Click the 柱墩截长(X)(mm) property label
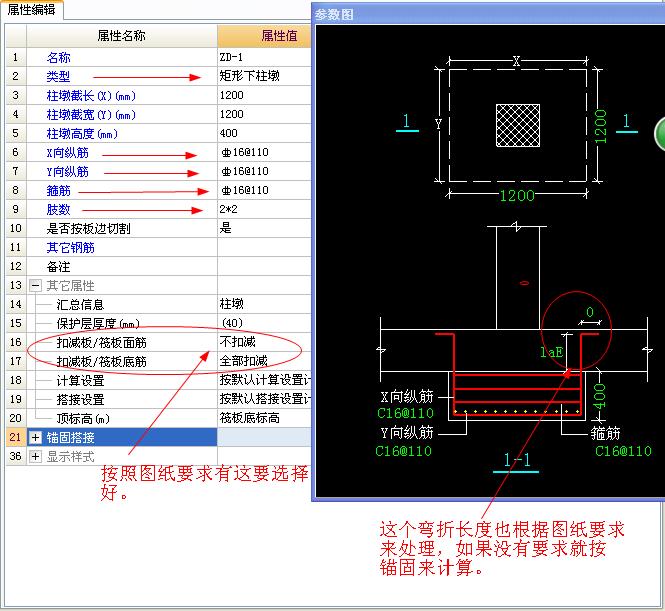Viewport: 665px width, 611px height. [x=91, y=96]
